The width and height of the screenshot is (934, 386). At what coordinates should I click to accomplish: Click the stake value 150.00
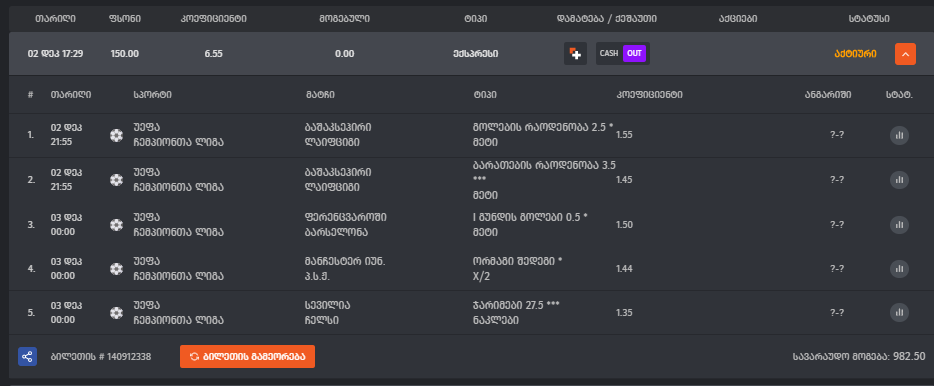point(124,54)
